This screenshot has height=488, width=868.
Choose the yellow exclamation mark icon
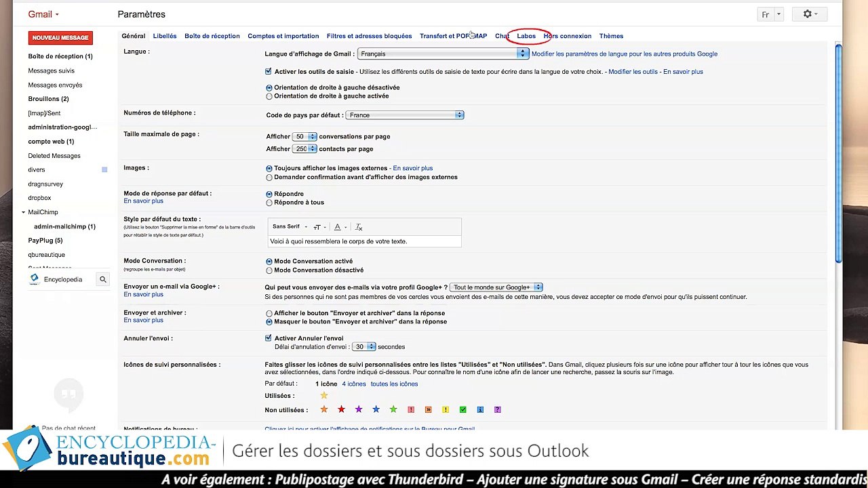coord(446,409)
